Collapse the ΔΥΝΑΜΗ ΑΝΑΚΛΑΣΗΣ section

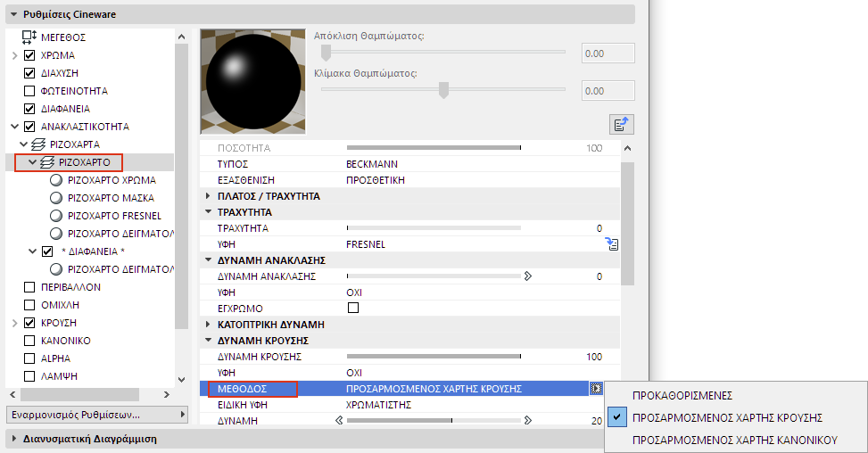pyautogui.click(x=208, y=260)
